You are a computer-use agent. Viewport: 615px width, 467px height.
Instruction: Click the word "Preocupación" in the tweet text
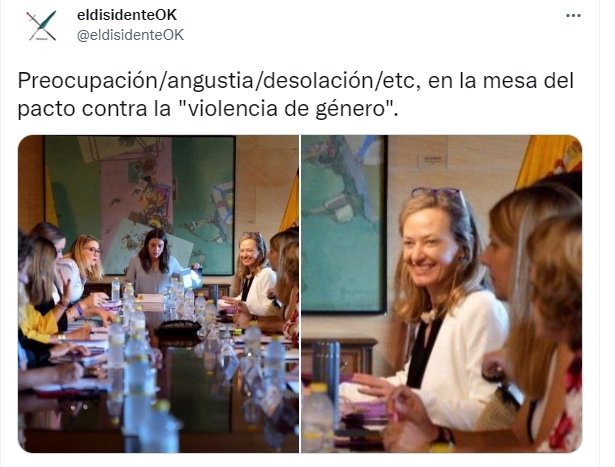87,82
